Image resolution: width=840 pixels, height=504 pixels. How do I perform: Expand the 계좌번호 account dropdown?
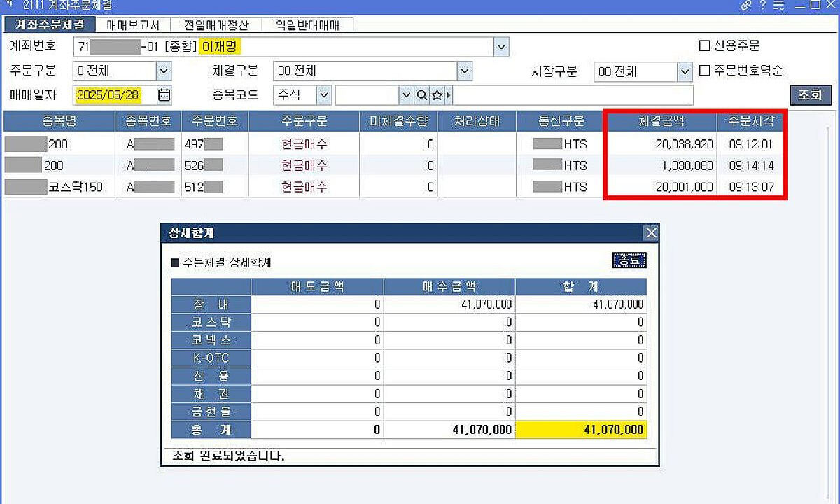pos(501,47)
